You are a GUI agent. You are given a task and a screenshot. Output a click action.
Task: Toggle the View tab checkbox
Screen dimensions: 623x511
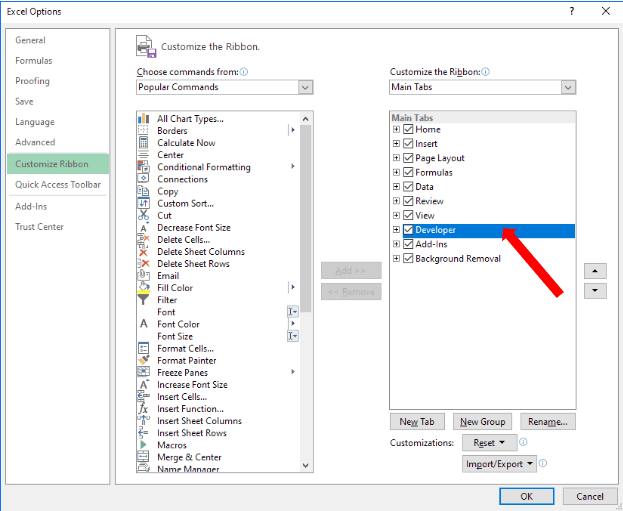tap(408, 215)
